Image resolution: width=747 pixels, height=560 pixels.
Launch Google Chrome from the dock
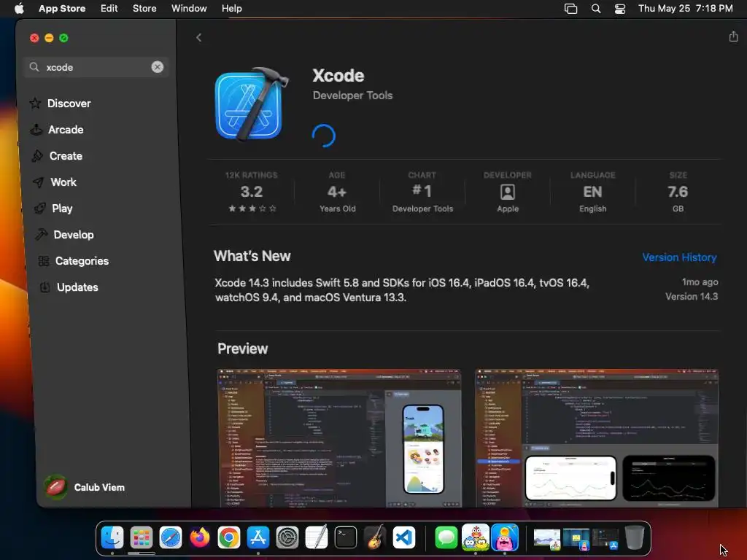(x=228, y=537)
